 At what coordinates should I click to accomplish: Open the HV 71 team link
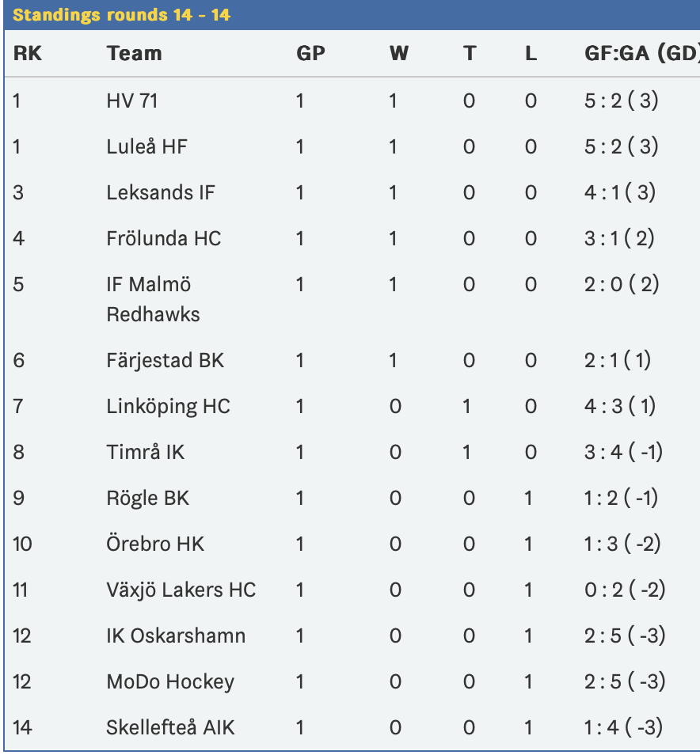coord(132,101)
